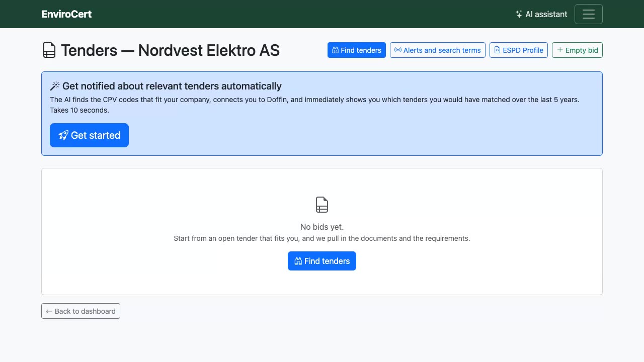The height and width of the screenshot is (362, 644).
Task: Click the document icon above No bids yet
Action: [322, 205]
